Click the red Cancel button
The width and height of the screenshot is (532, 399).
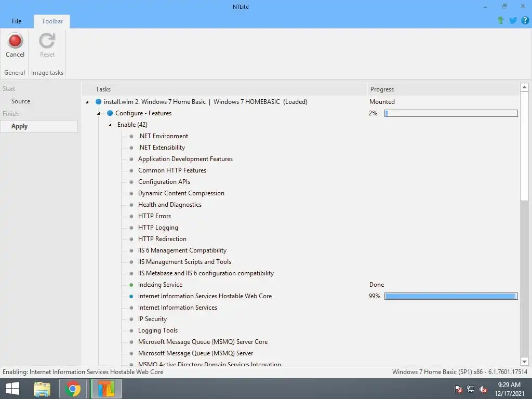point(15,45)
